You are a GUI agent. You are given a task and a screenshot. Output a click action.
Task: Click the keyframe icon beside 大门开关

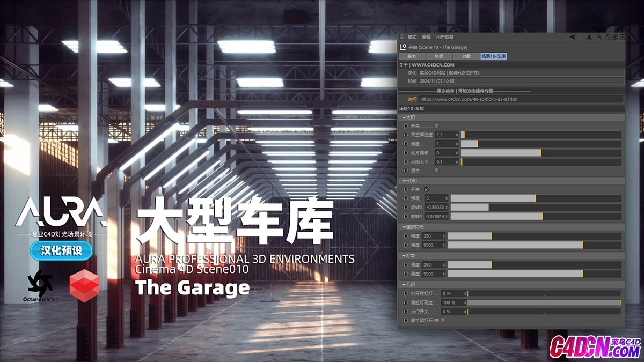pyautogui.click(x=405, y=312)
